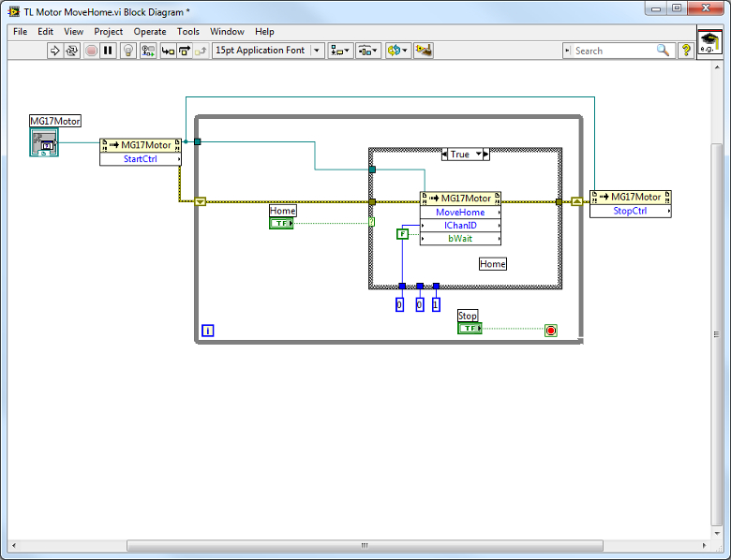Select StopCtrl invoke node header
This screenshot has height=560, width=731.
pos(631,197)
